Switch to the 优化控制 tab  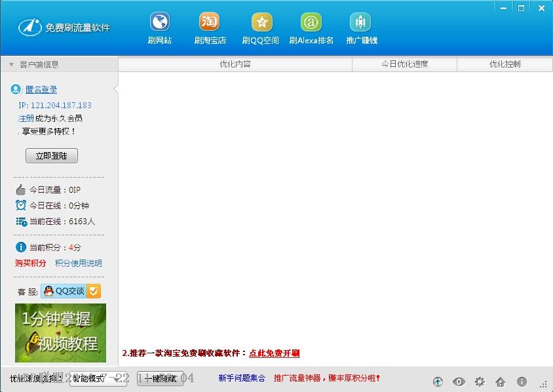click(x=505, y=64)
